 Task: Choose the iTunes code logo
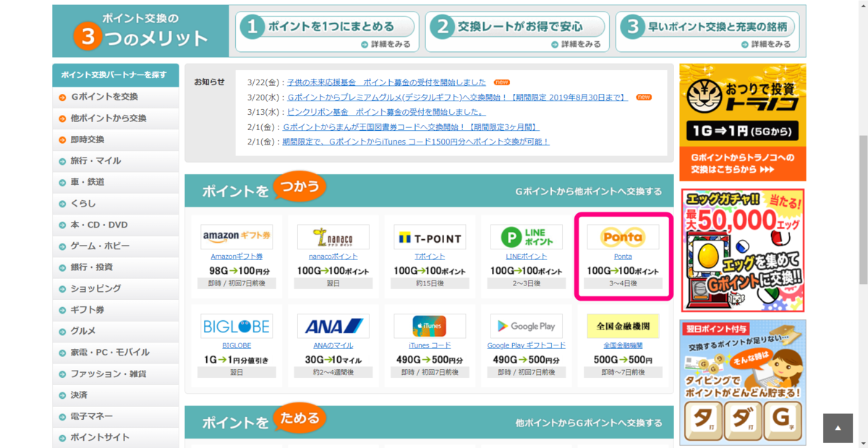pyautogui.click(x=430, y=326)
